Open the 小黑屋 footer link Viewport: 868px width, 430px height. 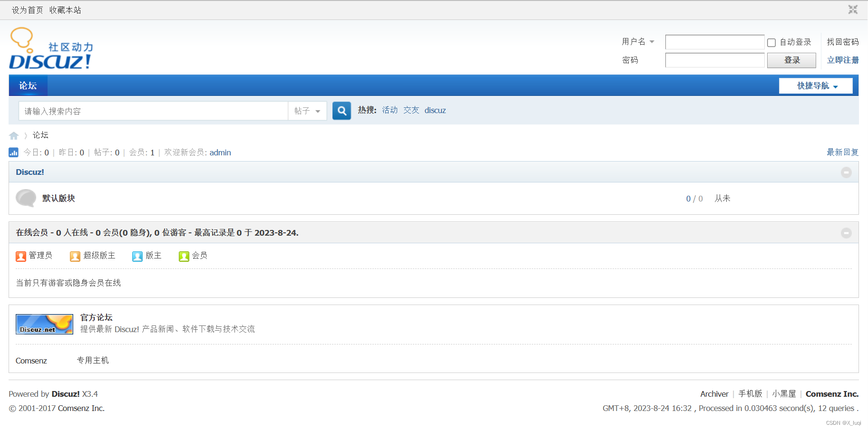[784, 394]
